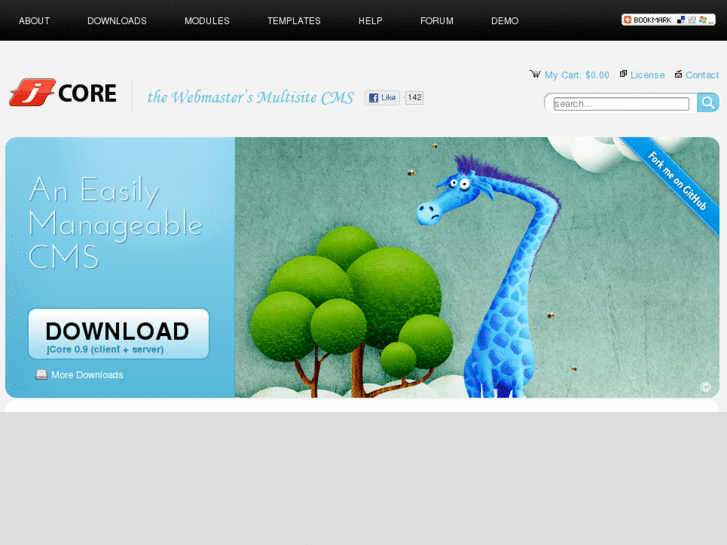Open My Cart: $0.00 link
Viewport: 727px width, 545px height.
coord(577,75)
